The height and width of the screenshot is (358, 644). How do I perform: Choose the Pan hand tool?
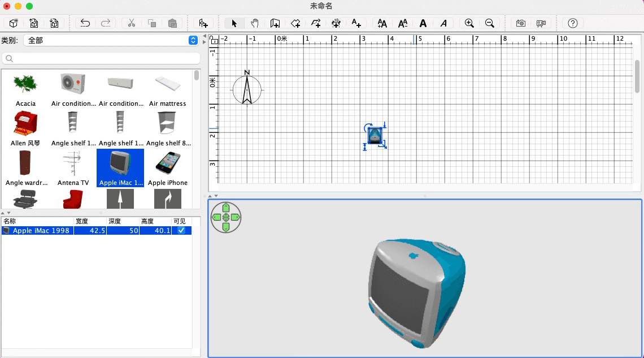255,23
